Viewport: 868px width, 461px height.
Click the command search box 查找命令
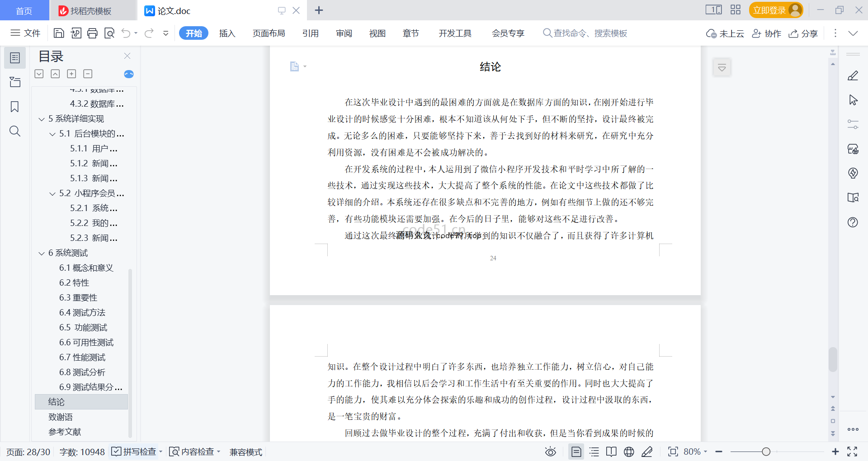585,33
